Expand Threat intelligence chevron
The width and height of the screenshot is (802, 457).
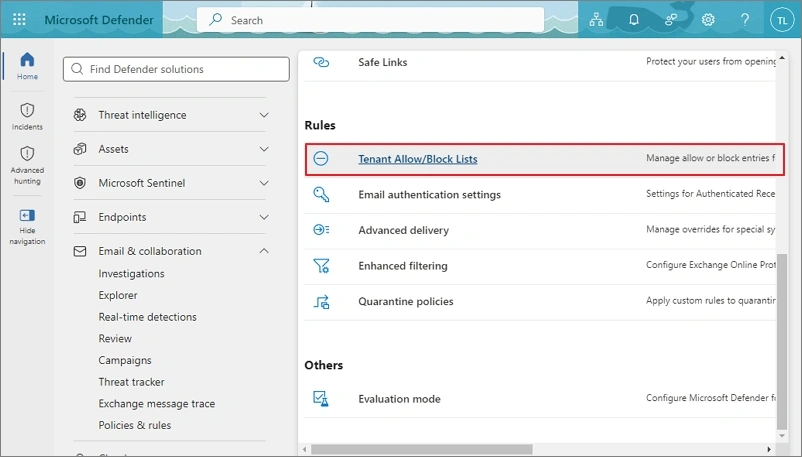click(264, 115)
